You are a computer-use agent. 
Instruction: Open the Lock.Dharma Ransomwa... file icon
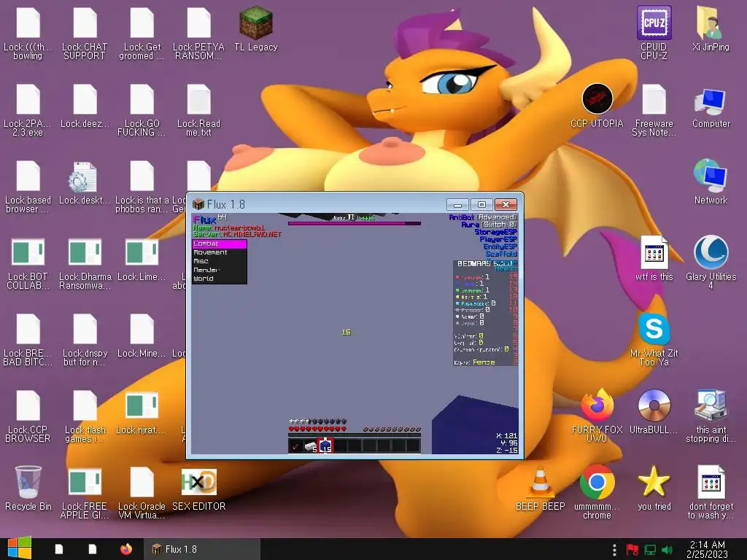point(85,262)
